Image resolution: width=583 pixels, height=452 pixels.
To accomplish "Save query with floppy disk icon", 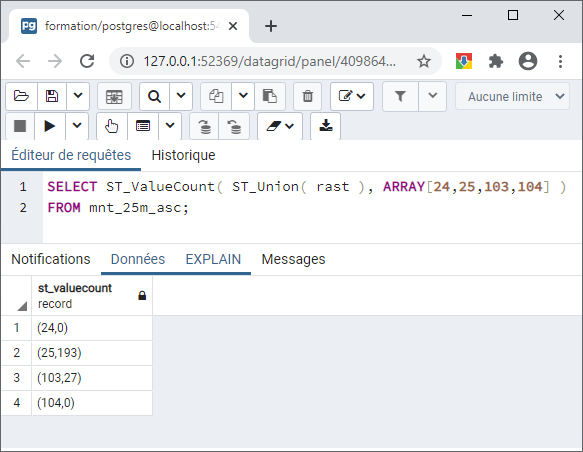I will click(52, 96).
